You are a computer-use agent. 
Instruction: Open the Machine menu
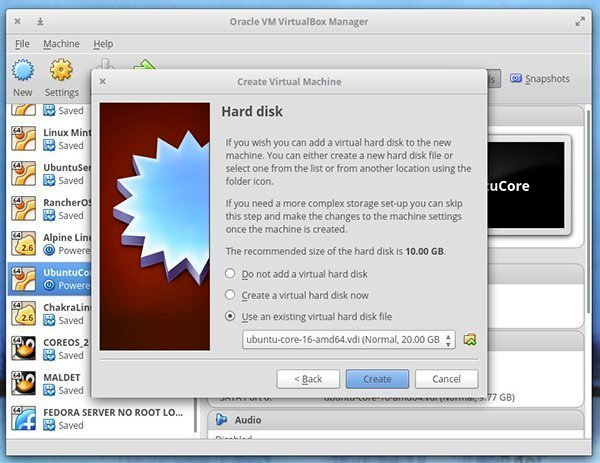[61, 44]
